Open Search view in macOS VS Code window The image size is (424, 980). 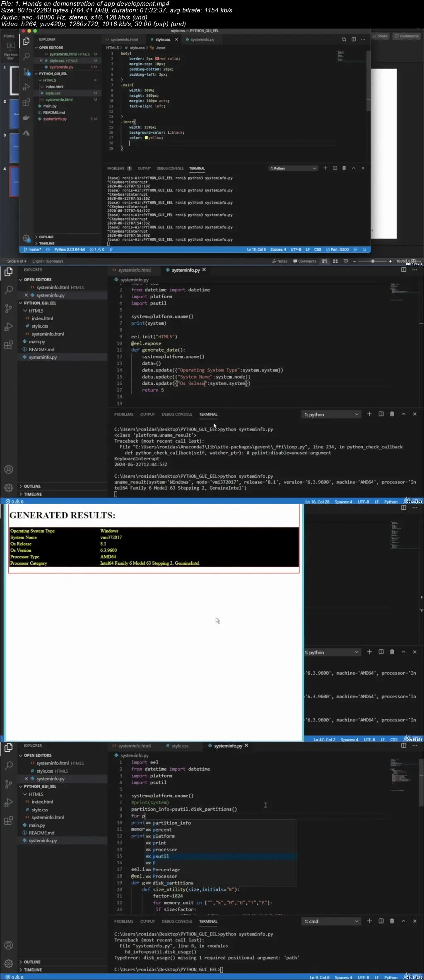(x=26, y=56)
